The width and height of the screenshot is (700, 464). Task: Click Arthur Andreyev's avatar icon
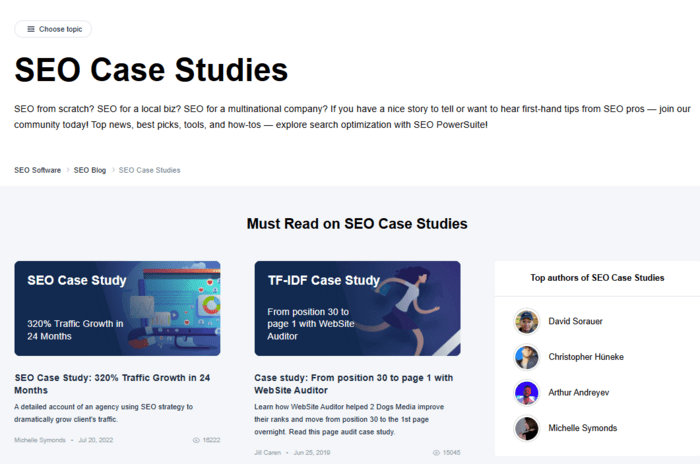point(527,393)
